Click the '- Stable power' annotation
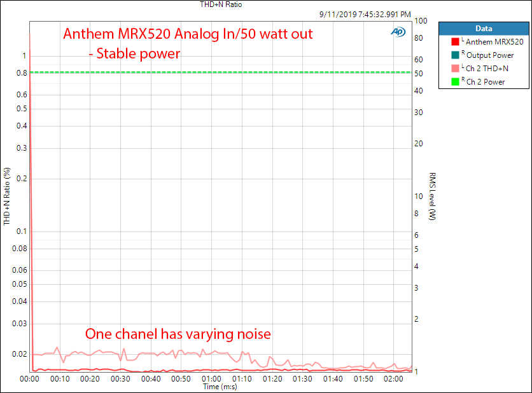 coord(134,53)
